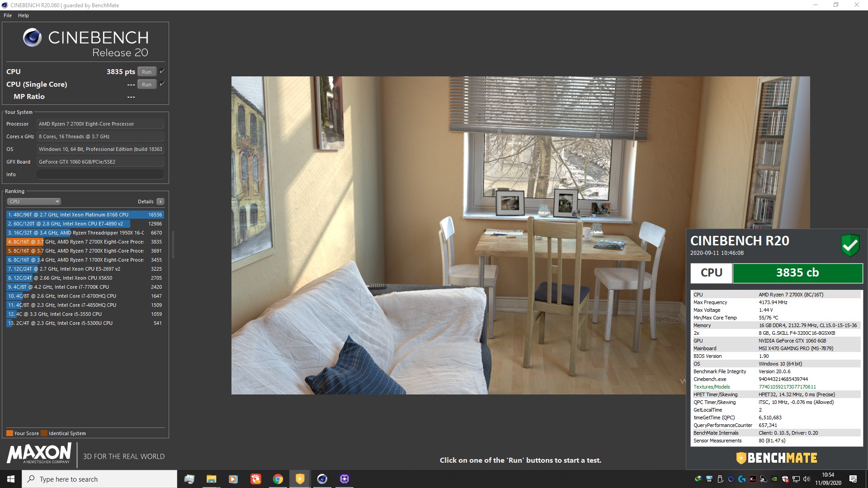Click the Processor name field

click(x=100, y=124)
